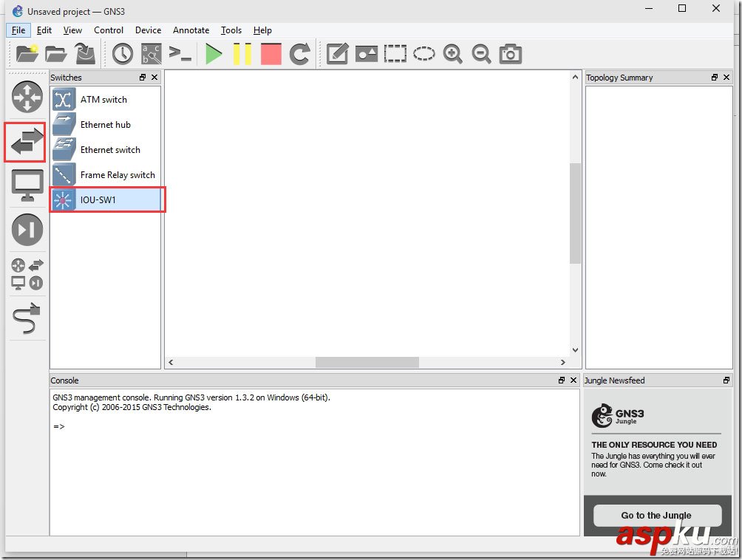
Task: Open the Device menu
Action: [148, 30]
